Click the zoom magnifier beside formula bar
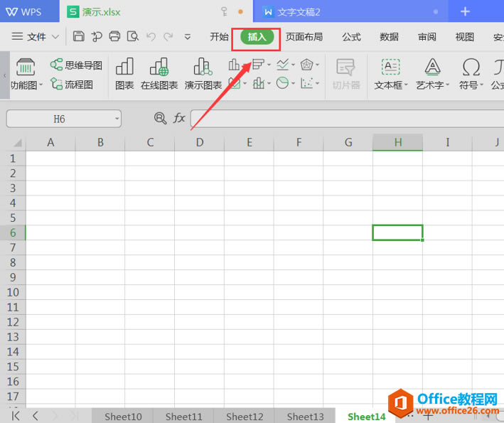This screenshot has height=423, width=504. (x=160, y=118)
